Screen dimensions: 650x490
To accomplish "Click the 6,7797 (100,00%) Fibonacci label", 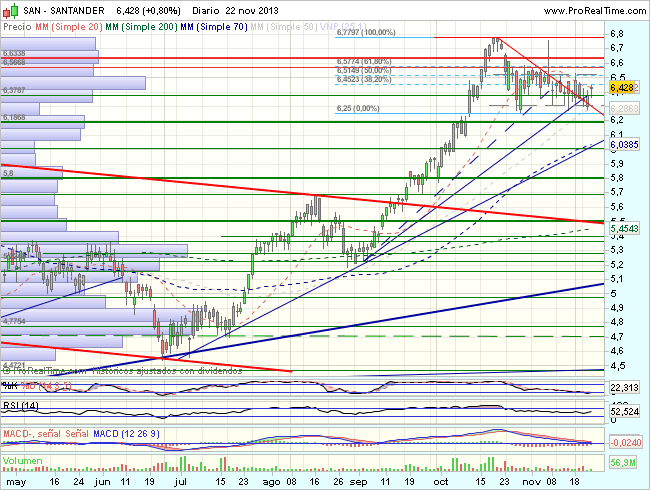I will click(366, 32).
